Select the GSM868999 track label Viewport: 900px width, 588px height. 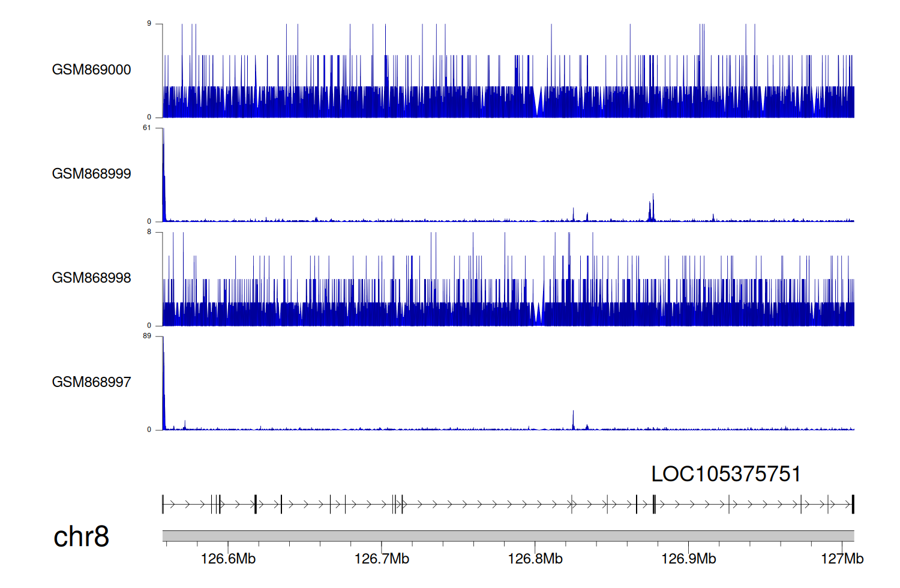(x=91, y=174)
